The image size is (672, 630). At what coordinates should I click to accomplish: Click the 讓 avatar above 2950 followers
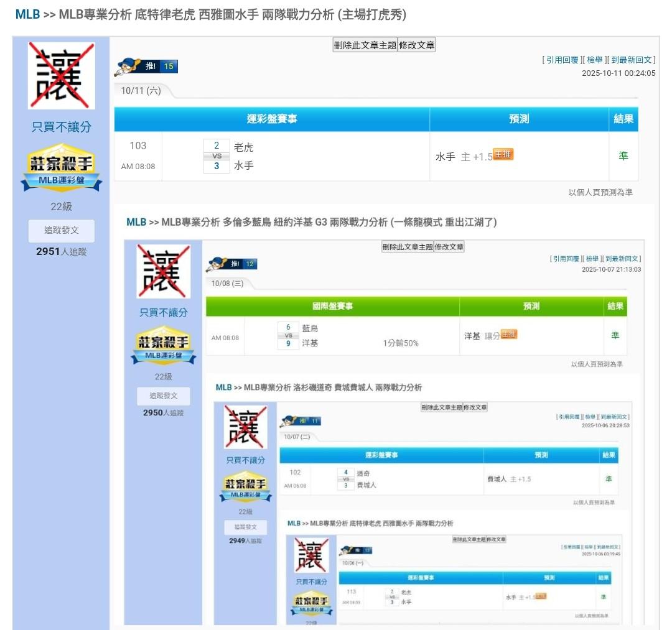coord(163,271)
